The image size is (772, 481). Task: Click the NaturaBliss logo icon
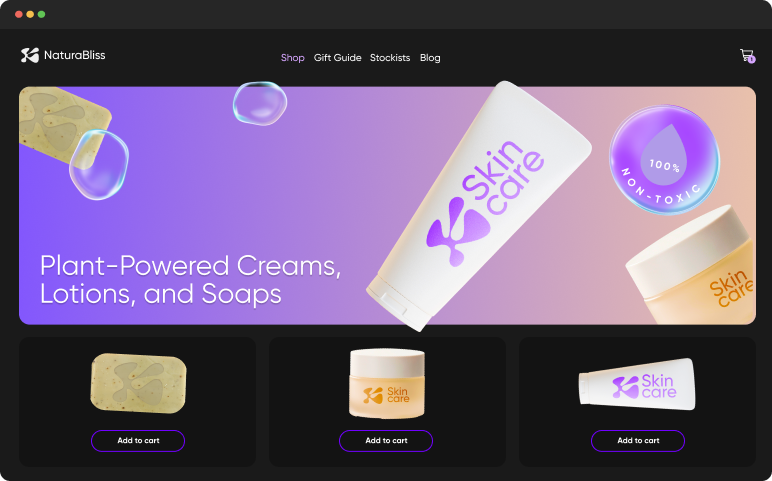(30, 55)
